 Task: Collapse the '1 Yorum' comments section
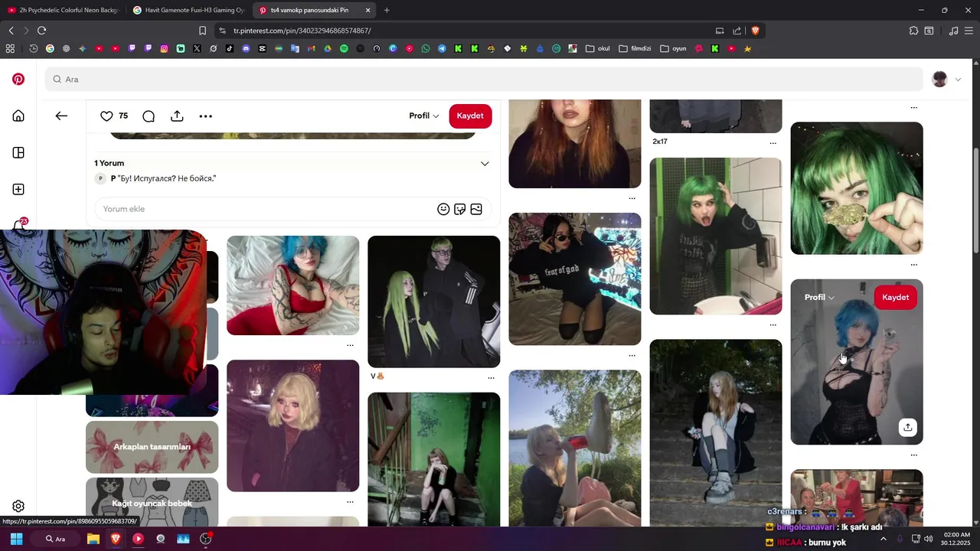coord(485,163)
